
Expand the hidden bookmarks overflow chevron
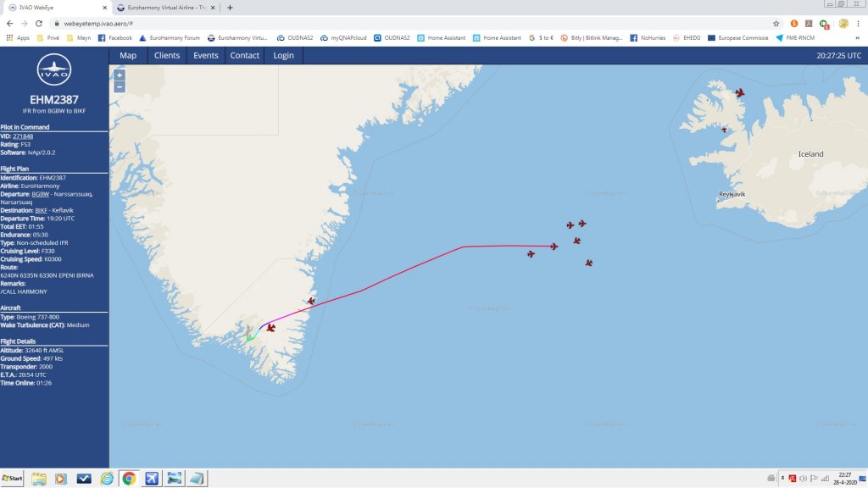pos(857,37)
